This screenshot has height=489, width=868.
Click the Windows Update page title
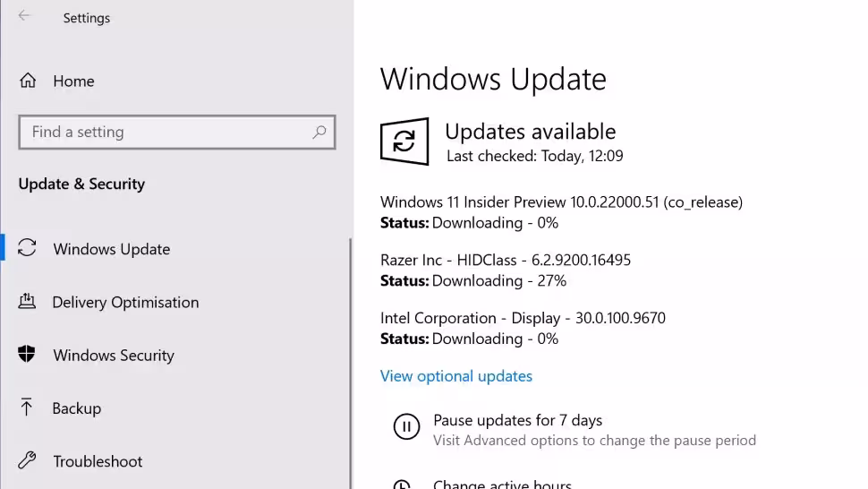pos(493,79)
